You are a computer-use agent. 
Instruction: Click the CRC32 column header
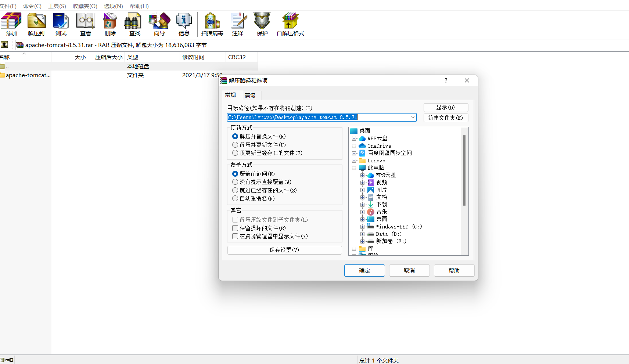click(x=241, y=57)
